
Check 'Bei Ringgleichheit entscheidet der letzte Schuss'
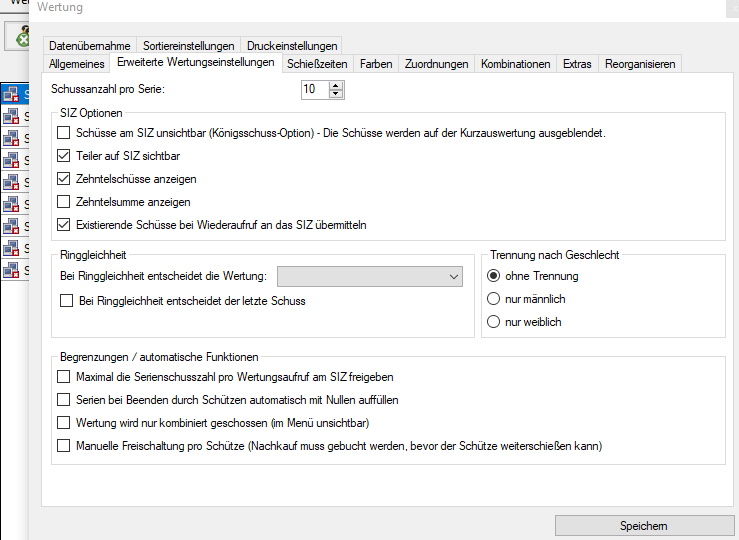[68, 301]
